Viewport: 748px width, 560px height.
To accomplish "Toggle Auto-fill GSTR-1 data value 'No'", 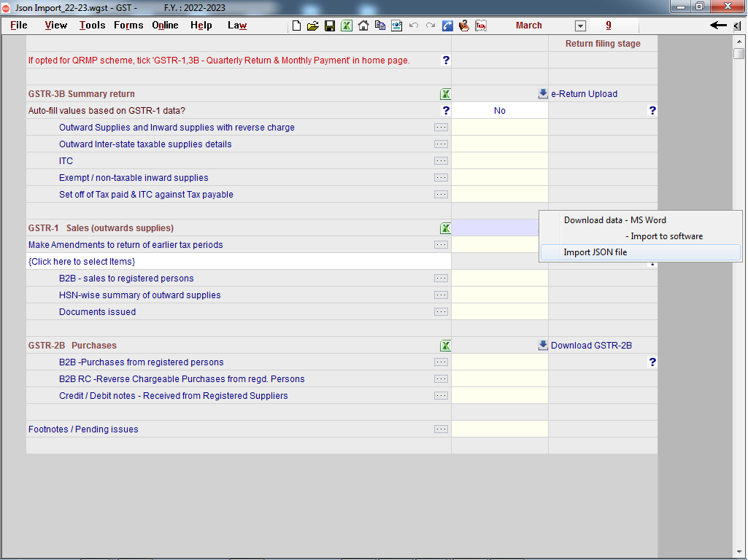I will point(499,111).
